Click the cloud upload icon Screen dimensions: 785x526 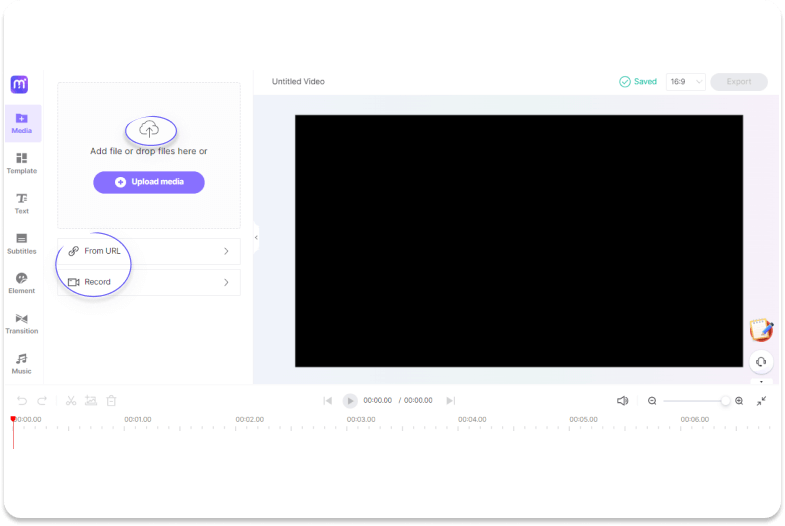click(x=149, y=130)
